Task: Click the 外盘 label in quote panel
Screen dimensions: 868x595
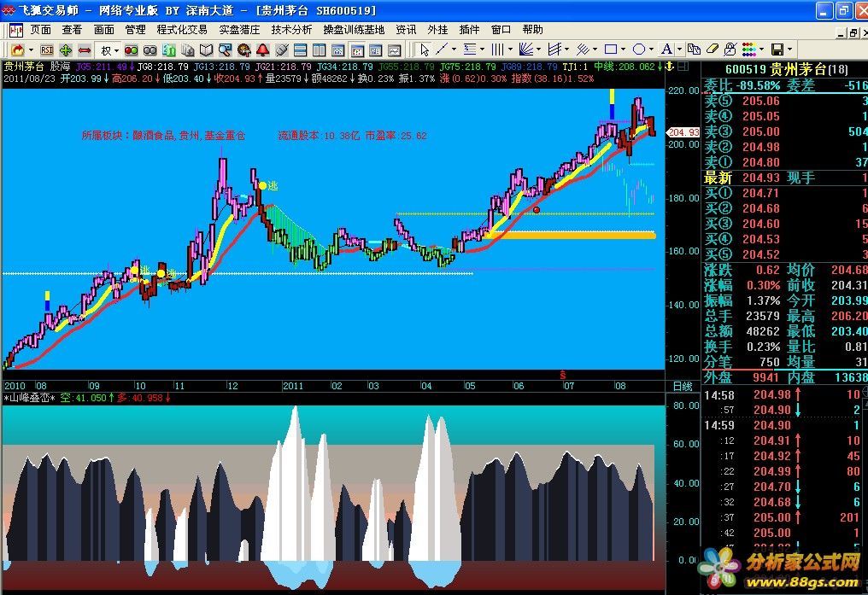Action: click(x=718, y=377)
